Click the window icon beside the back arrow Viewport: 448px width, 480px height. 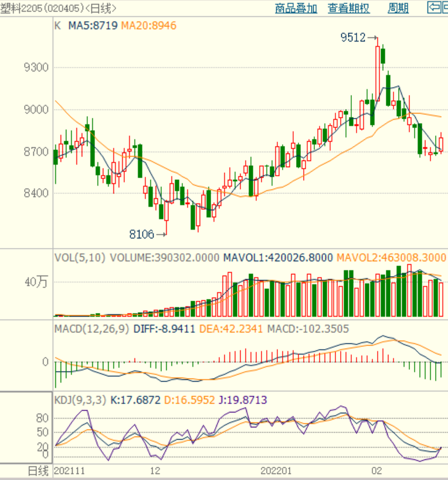(445, 8)
